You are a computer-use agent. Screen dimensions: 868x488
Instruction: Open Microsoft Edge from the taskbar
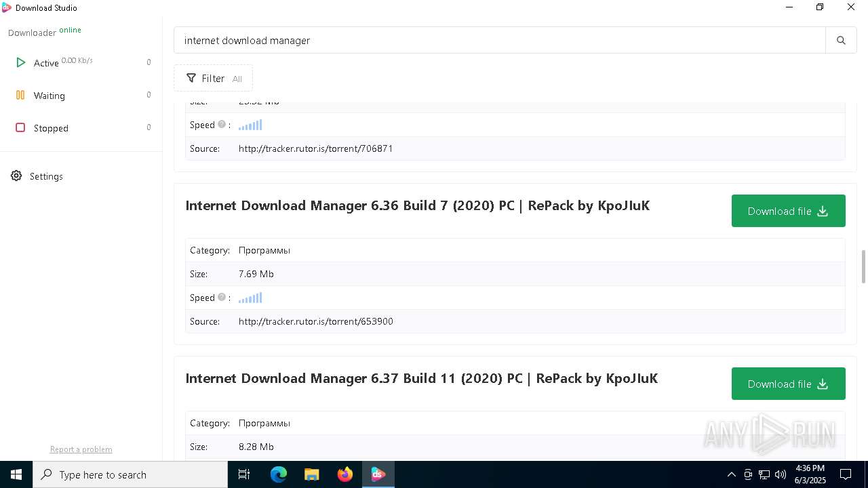pos(279,474)
